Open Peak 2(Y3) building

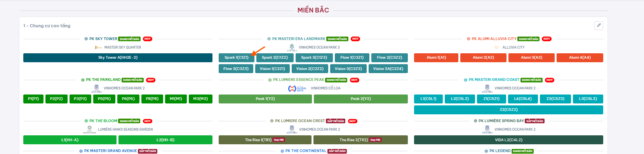pyautogui.click(x=361, y=99)
